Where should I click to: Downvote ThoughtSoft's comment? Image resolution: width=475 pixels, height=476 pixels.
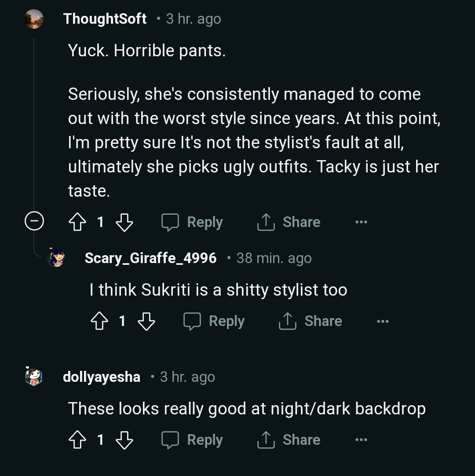[124, 222]
